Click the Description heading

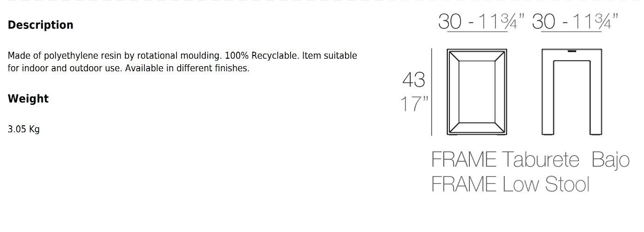[41, 25]
